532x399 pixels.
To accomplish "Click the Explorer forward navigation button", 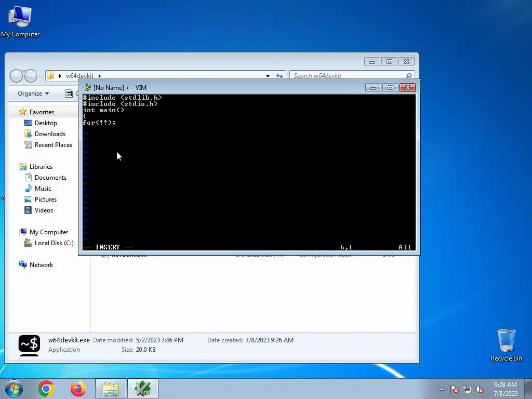I will click(31, 76).
